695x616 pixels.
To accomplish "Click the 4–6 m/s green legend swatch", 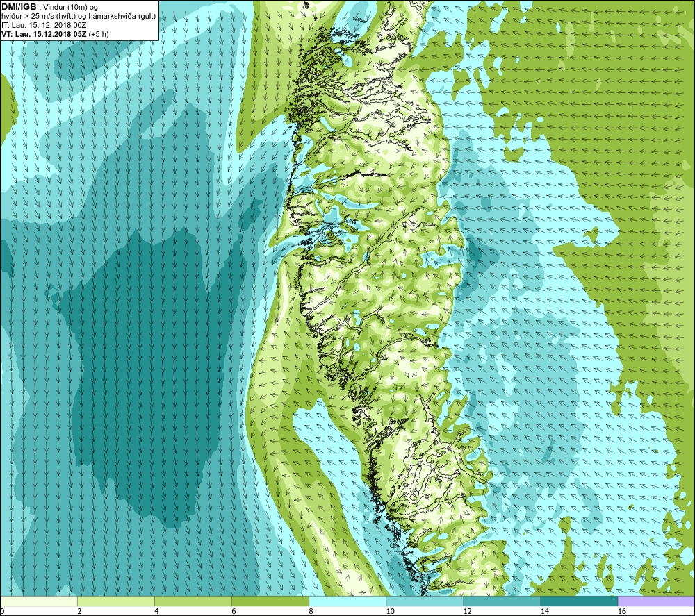I will (193, 601).
